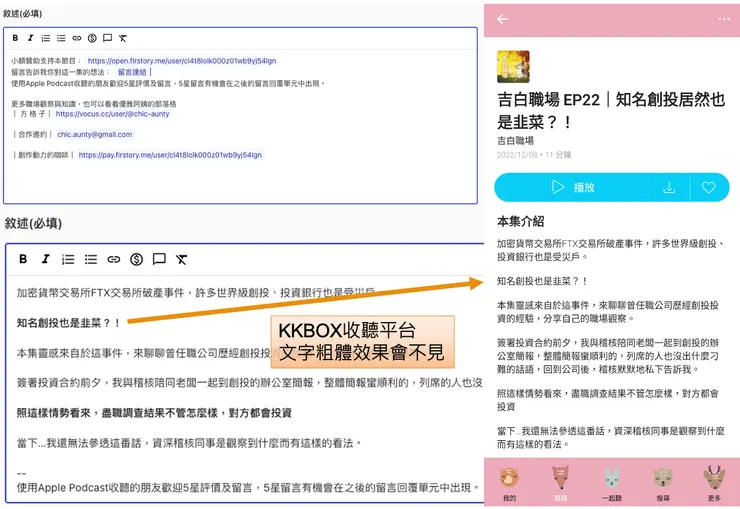This screenshot has width=740, height=509.
Task: Insert bullet list in top editor toolbar
Action: pos(61,38)
